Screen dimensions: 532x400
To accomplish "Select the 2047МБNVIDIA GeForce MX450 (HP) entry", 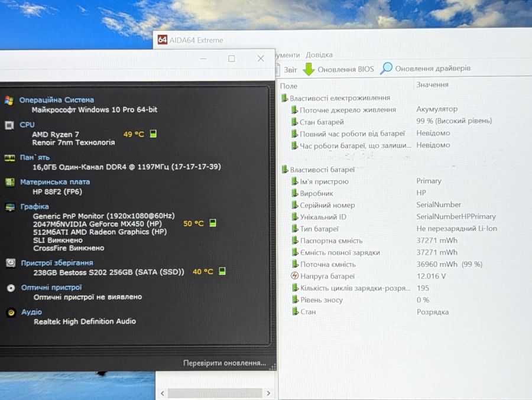I will (98, 224).
